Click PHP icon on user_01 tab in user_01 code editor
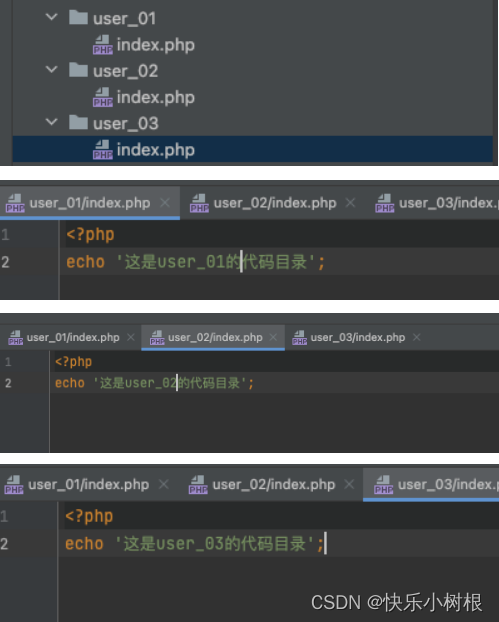 (x=15, y=203)
